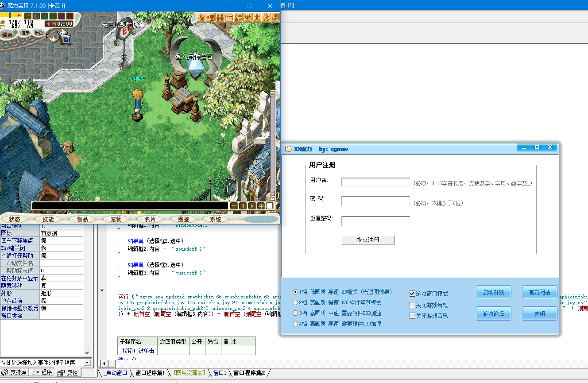Switch to the 支持库 panel tab
Screen dimensions: 588x383
click(15, 372)
